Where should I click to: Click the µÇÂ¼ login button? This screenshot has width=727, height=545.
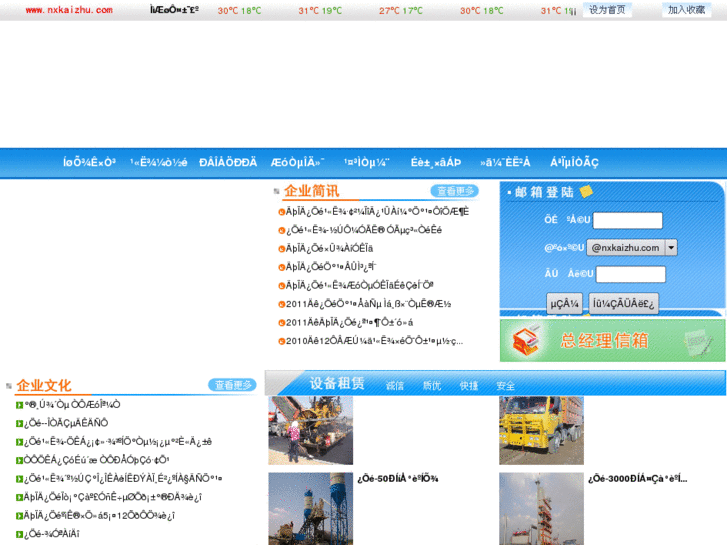click(564, 304)
